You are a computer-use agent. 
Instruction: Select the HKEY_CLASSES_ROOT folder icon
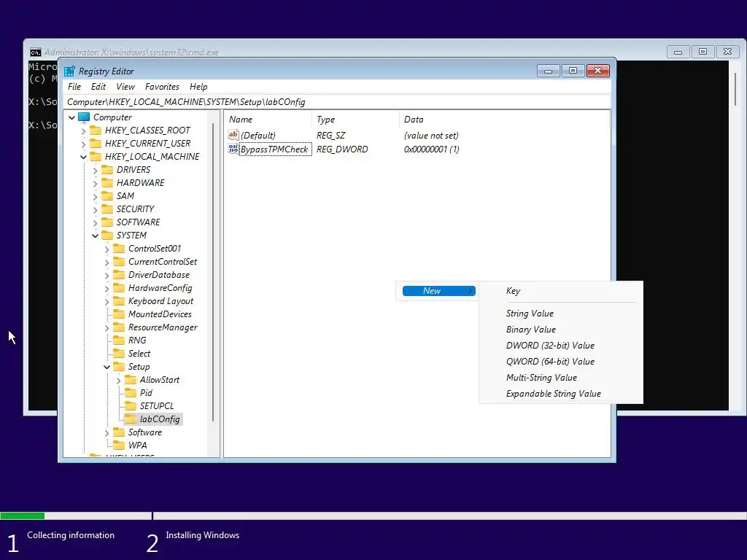click(x=96, y=131)
